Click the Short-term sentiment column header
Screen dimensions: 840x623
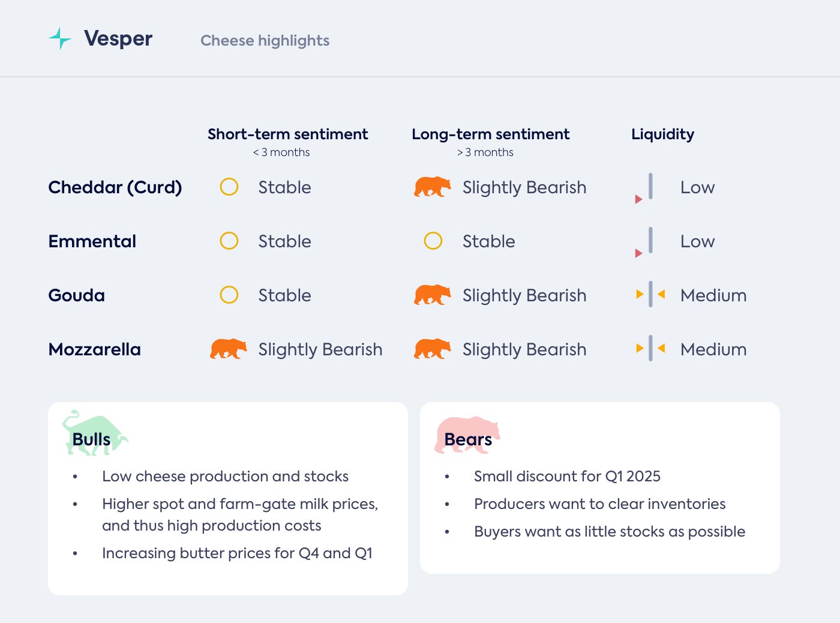pos(287,134)
